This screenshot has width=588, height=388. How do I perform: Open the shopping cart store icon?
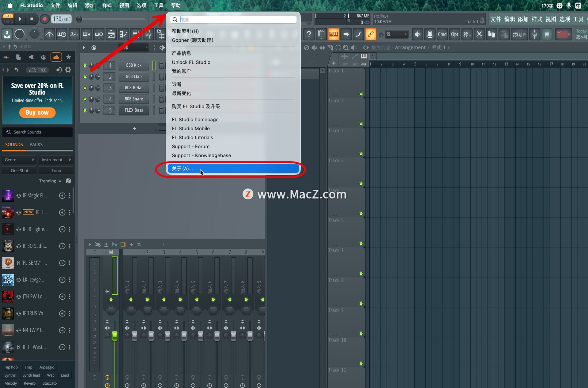pos(547,34)
